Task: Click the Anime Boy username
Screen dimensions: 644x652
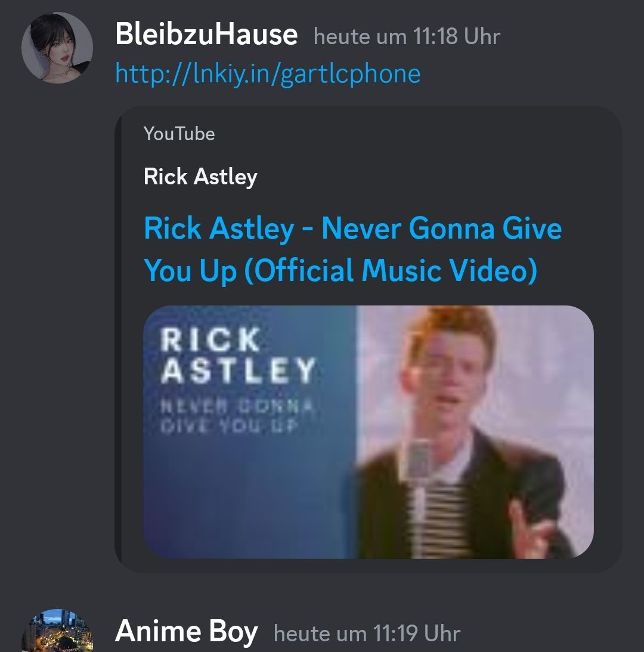Action: (187, 631)
